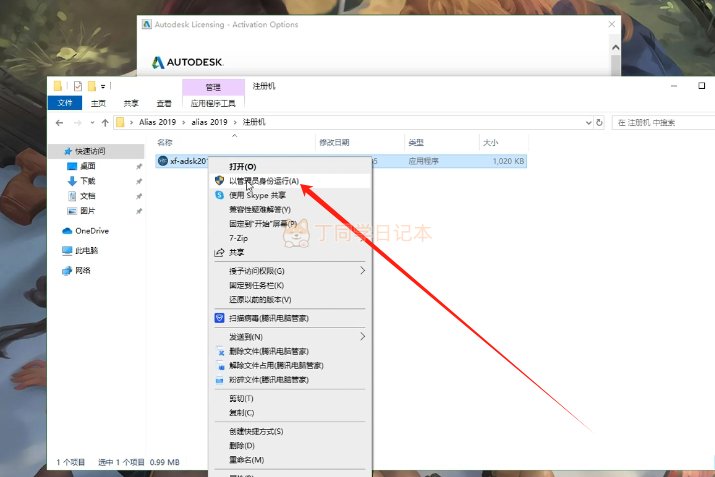
Task: Click the icon beside 粉碎文件(腾讯电脑管家)
Action: pyautogui.click(x=219, y=380)
